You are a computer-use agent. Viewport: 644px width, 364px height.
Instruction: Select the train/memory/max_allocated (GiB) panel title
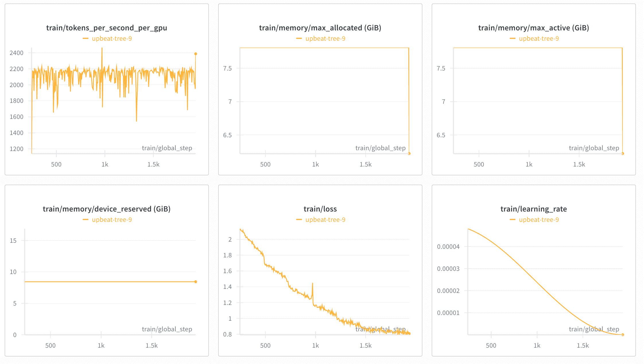point(320,28)
